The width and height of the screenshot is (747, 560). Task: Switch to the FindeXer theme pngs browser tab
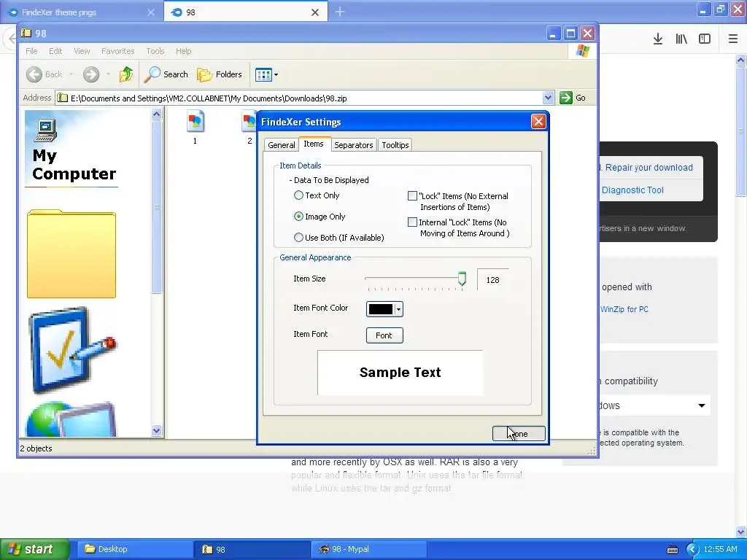(x=81, y=12)
